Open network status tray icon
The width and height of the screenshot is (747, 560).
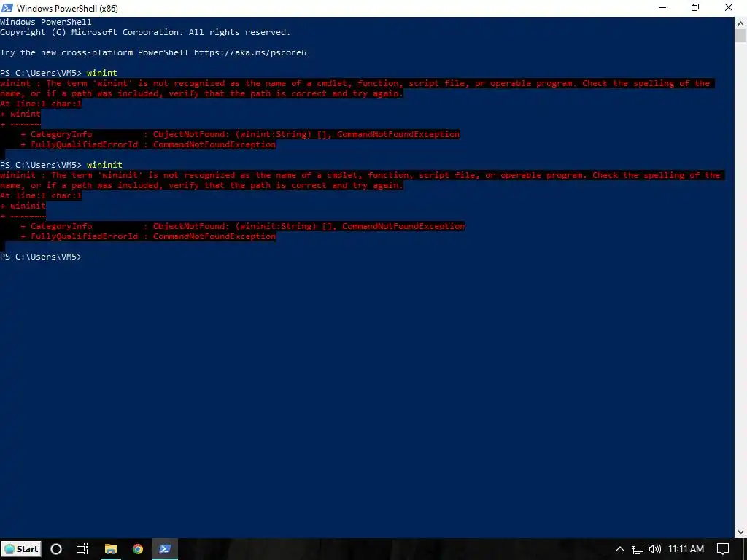tap(638, 549)
